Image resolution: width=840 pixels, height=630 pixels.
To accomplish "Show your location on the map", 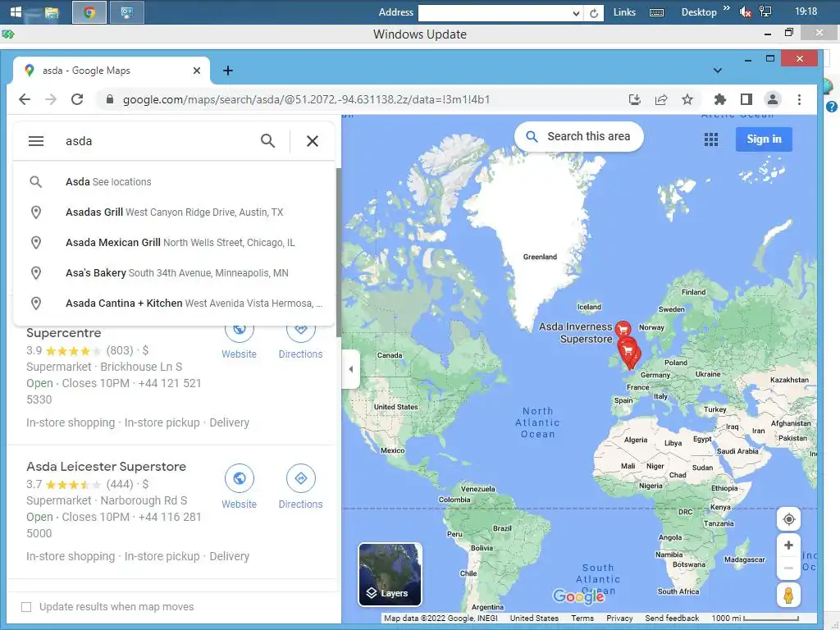I will coord(788,519).
